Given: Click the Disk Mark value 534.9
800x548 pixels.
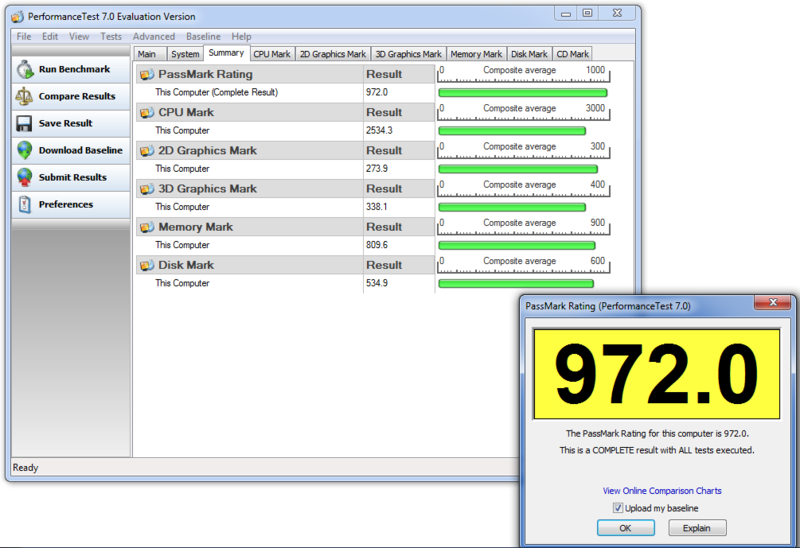Looking at the screenshot, I should (x=377, y=283).
